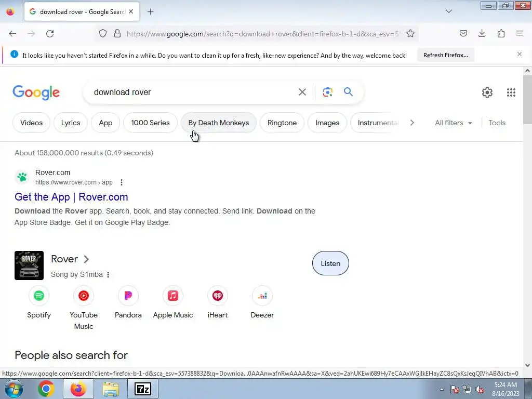532x399 pixels.
Task: Select the By Death Monkeys chip
Action: coord(219,123)
